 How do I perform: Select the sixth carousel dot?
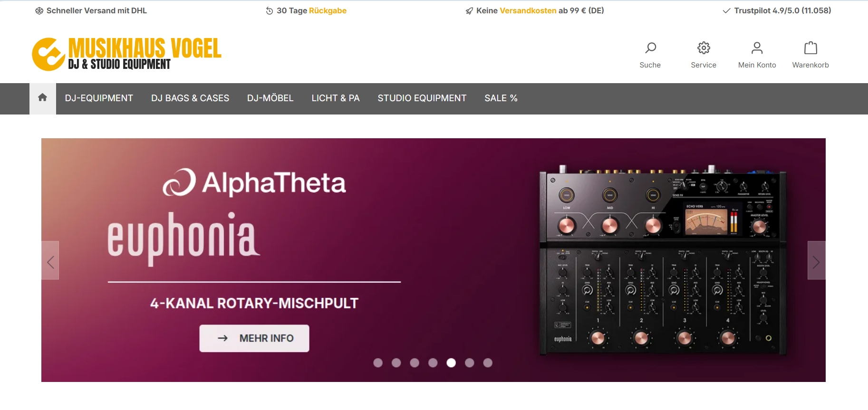470,363
